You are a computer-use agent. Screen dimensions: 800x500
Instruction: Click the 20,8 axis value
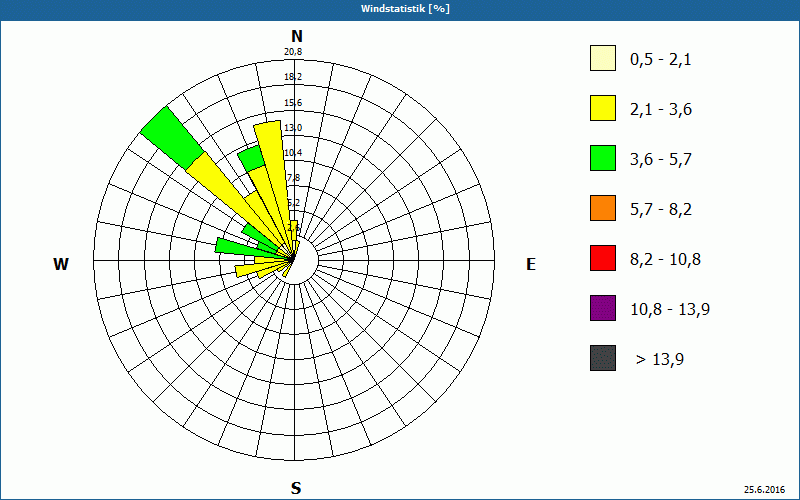tap(294, 52)
